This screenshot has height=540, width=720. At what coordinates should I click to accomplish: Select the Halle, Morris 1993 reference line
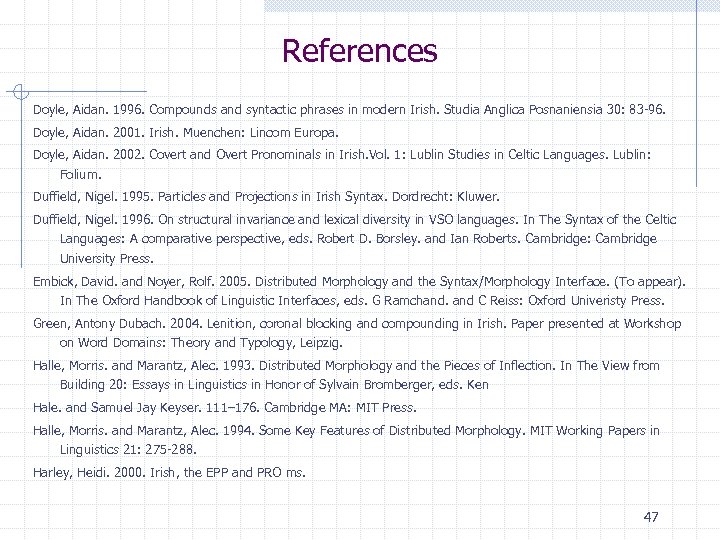click(346, 366)
